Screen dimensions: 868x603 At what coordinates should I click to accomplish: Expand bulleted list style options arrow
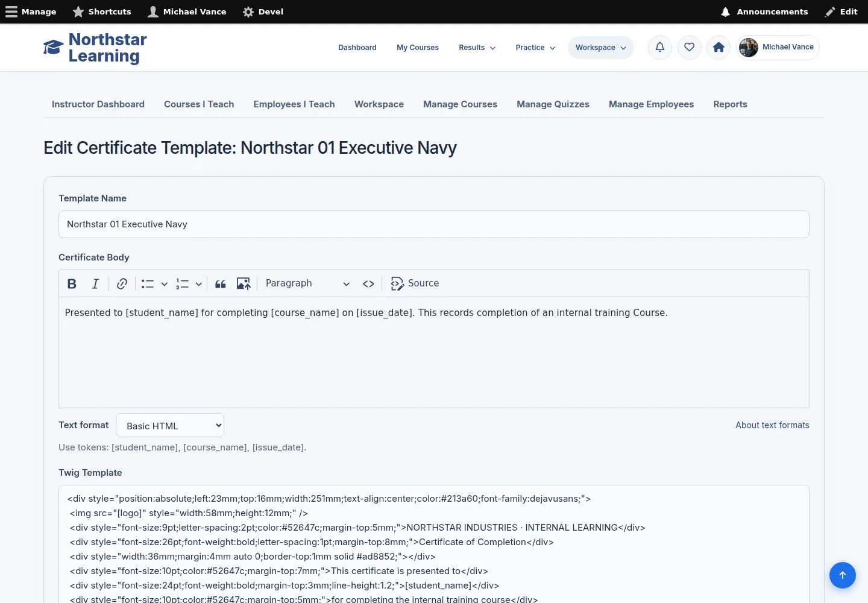[164, 283]
